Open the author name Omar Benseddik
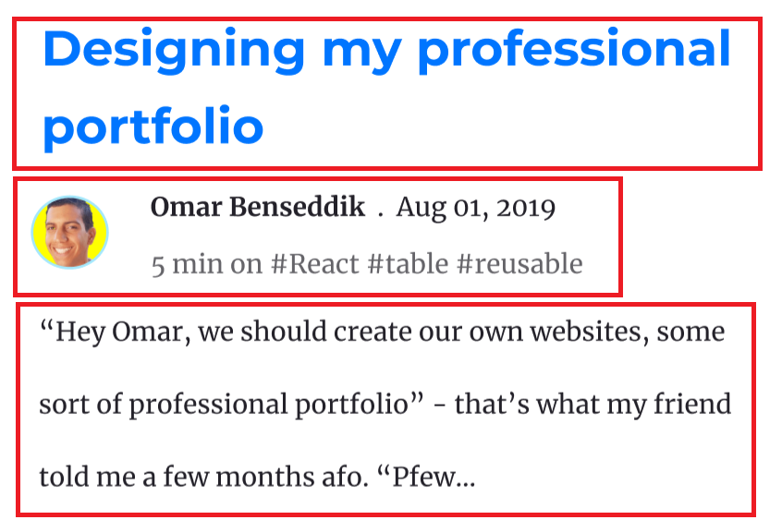 coord(257,206)
